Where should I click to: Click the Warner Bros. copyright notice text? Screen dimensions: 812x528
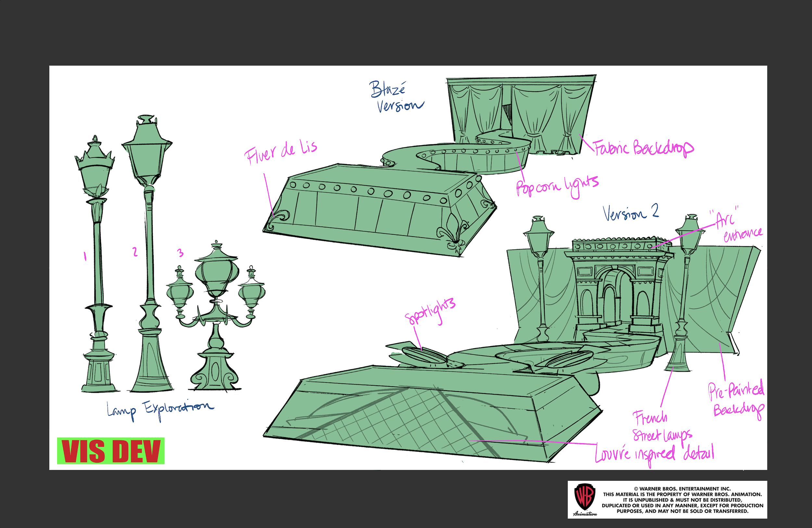click(682, 500)
